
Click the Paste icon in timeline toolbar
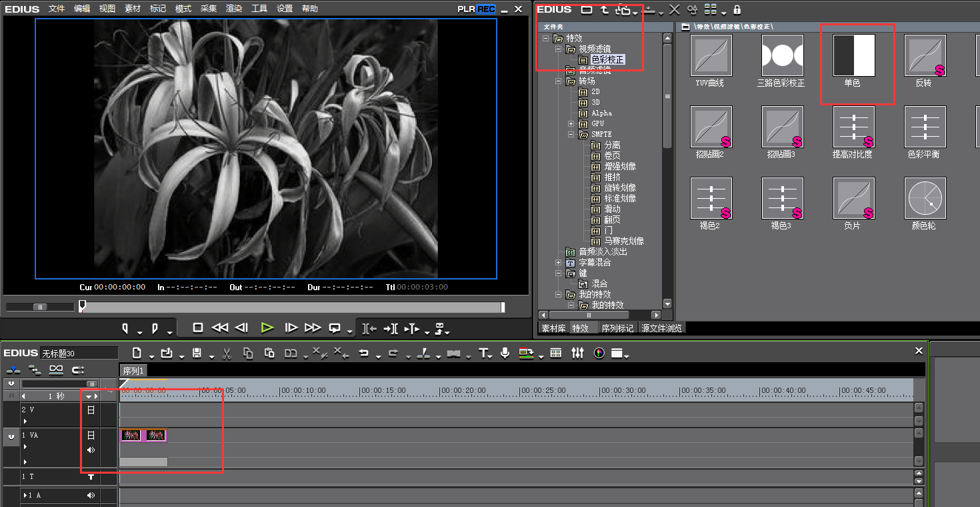[x=269, y=353]
